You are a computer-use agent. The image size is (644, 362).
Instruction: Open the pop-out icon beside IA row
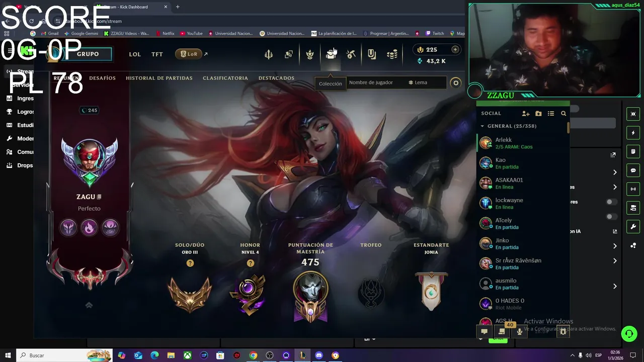click(x=615, y=231)
